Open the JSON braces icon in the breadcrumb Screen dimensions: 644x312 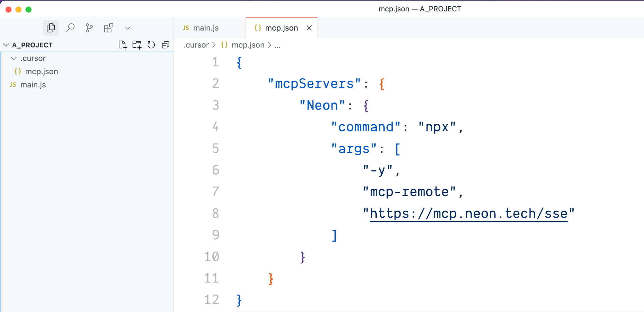(224, 45)
